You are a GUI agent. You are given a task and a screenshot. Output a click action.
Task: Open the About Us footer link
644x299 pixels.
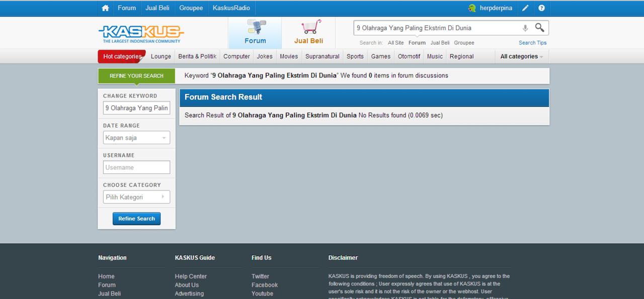(187, 285)
